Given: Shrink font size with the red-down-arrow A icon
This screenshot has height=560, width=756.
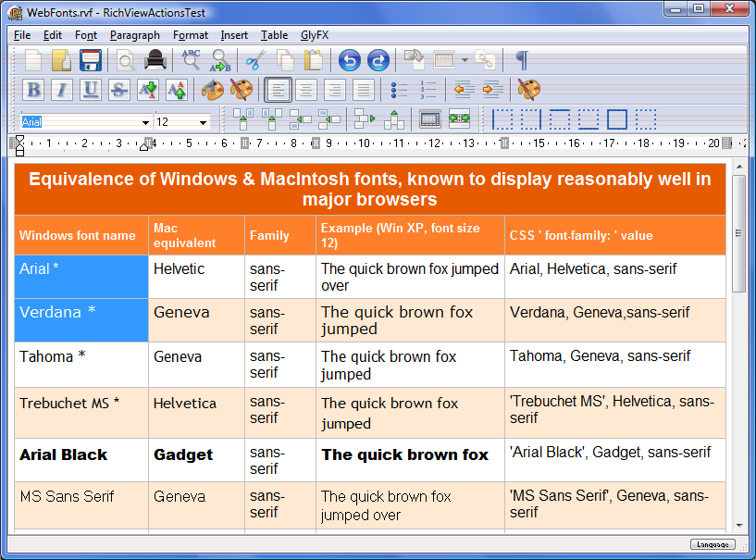Looking at the screenshot, I should (x=148, y=90).
